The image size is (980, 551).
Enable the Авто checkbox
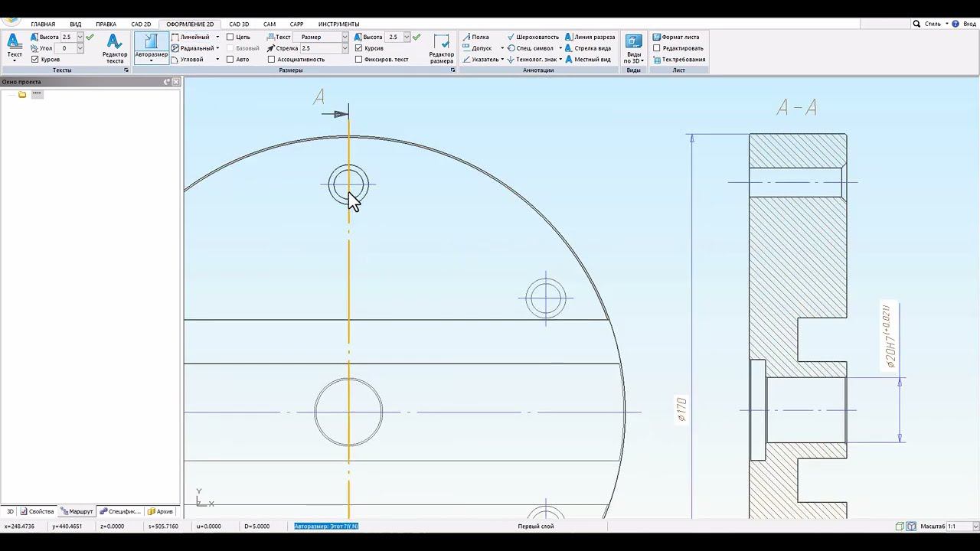click(x=230, y=59)
